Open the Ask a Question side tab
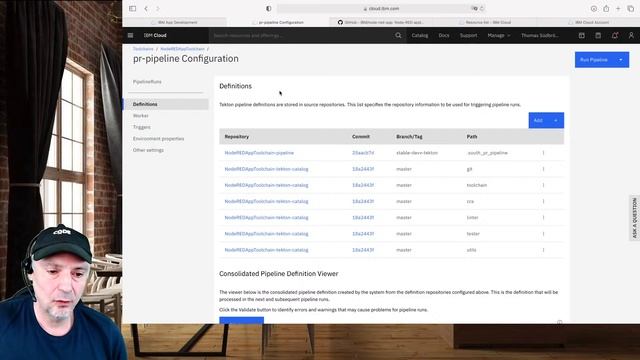 [634, 218]
